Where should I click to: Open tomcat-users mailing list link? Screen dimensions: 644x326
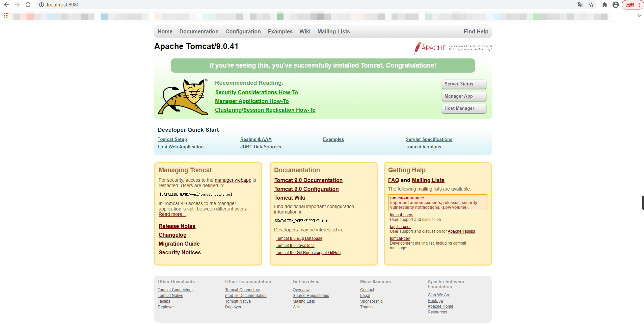pos(401,215)
